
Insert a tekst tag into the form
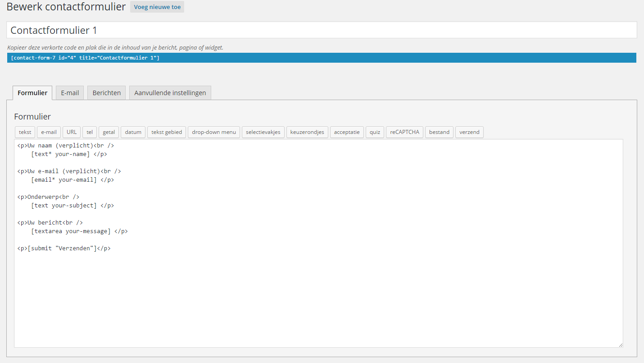point(25,132)
